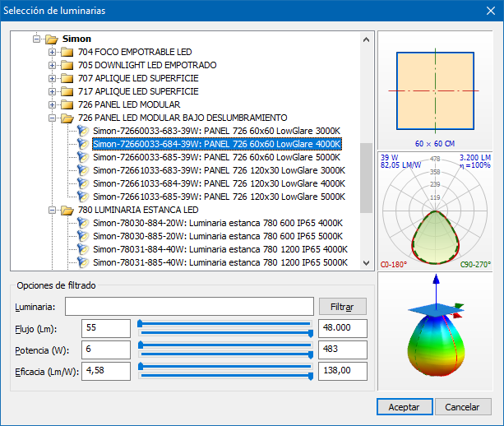Screen dimensions: 504x426
Task: Select Simon-72661033-683-39W PANEL 120x30 LowGlare 3000K
Action: tap(219, 170)
